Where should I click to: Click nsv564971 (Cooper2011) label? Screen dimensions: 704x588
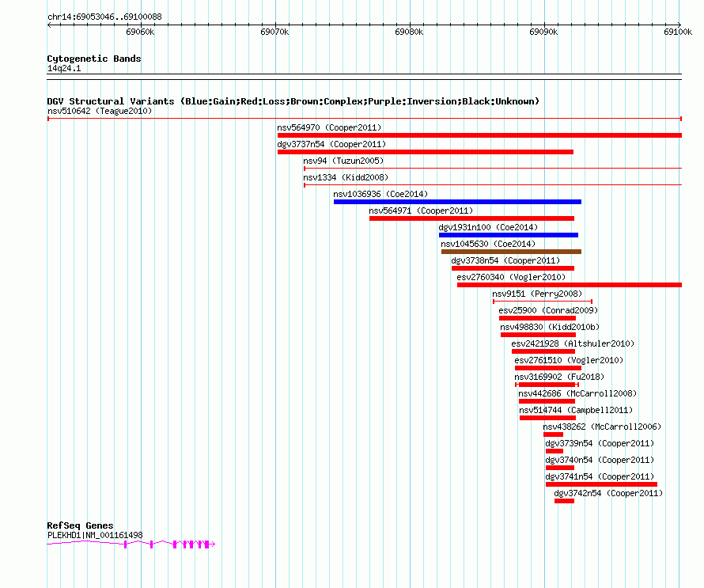tap(421, 211)
